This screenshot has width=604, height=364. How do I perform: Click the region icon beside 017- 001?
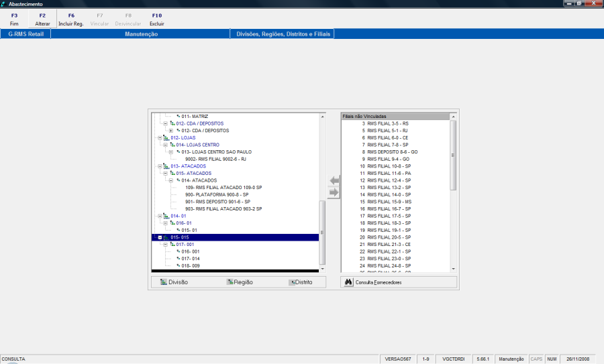pos(172,244)
